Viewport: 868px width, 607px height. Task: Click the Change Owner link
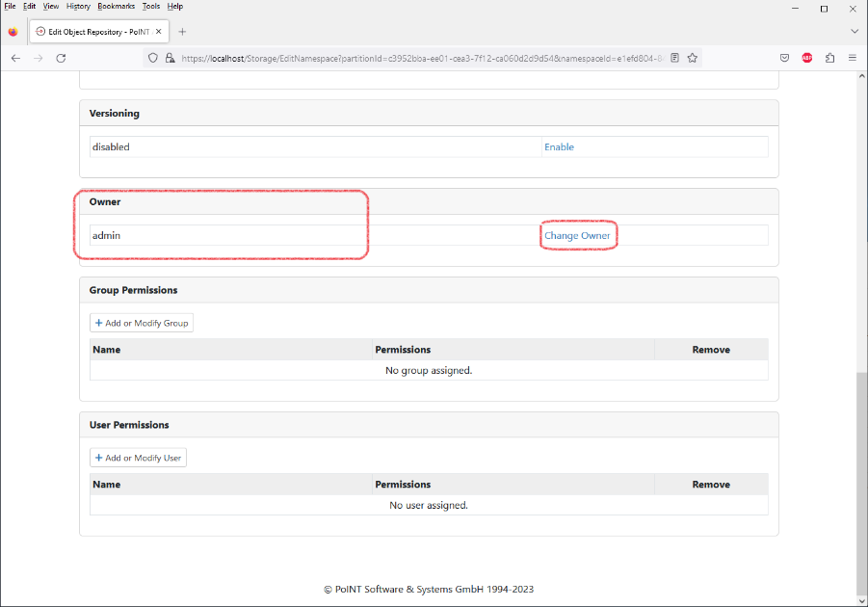click(x=577, y=235)
